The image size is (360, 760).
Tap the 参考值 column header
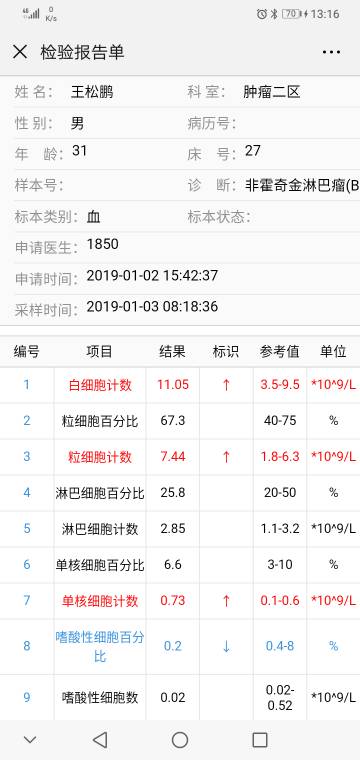click(x=280, y=351)
